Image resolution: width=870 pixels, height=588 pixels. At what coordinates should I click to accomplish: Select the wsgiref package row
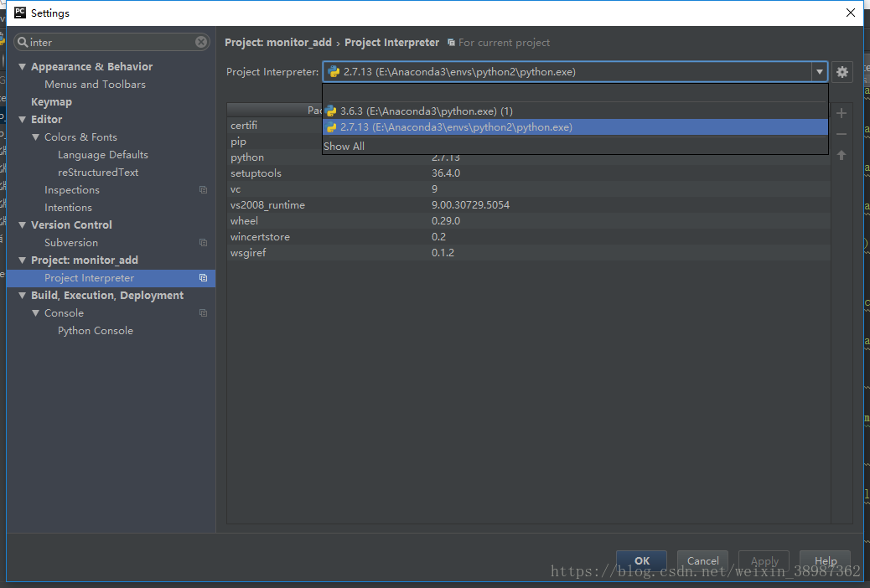[x=528, y=252]
